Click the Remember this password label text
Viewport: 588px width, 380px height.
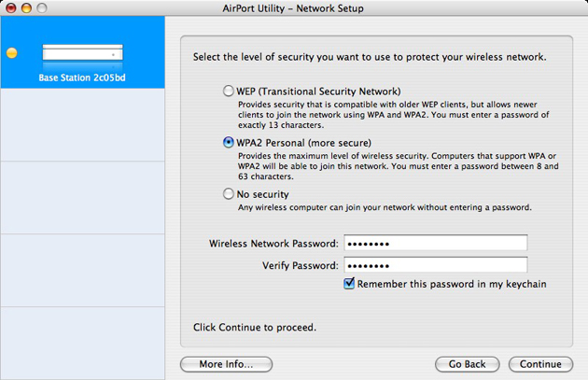tap(452, 284)
